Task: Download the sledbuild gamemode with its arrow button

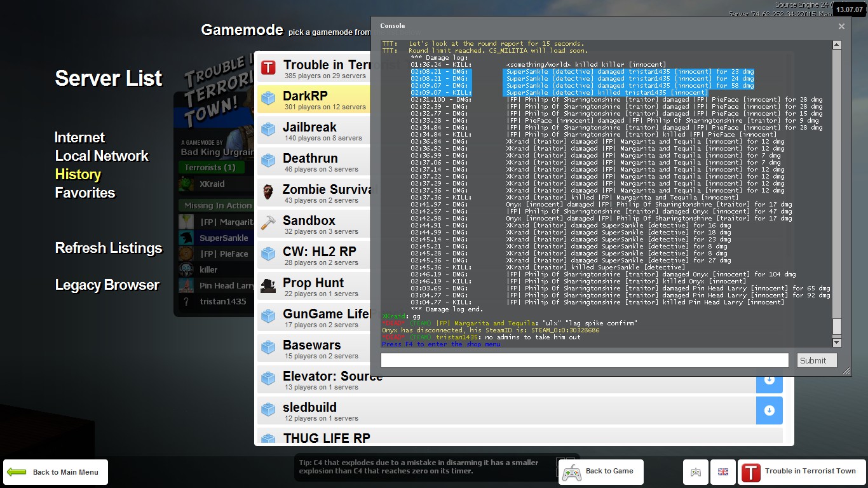Action: [x=769, y=410]
